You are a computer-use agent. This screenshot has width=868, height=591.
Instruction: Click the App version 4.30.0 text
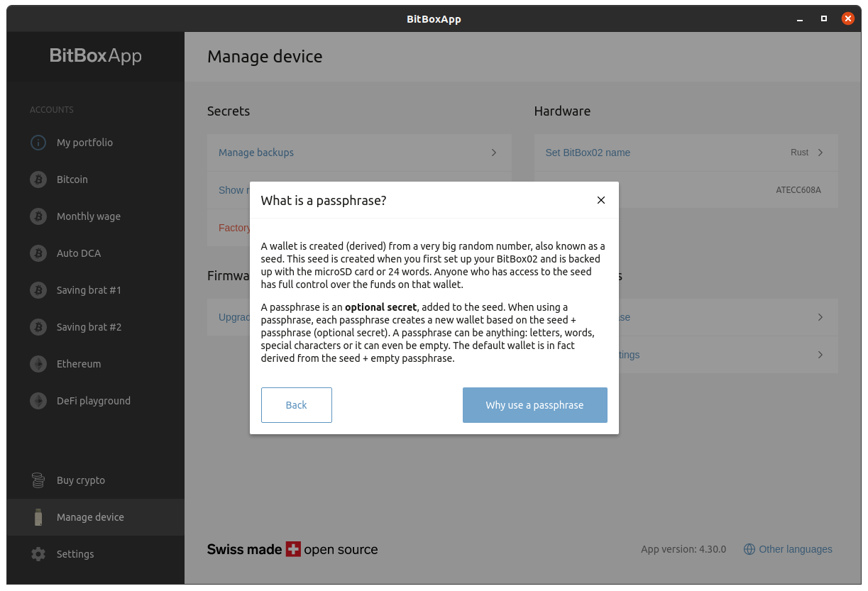pos(683,549)
